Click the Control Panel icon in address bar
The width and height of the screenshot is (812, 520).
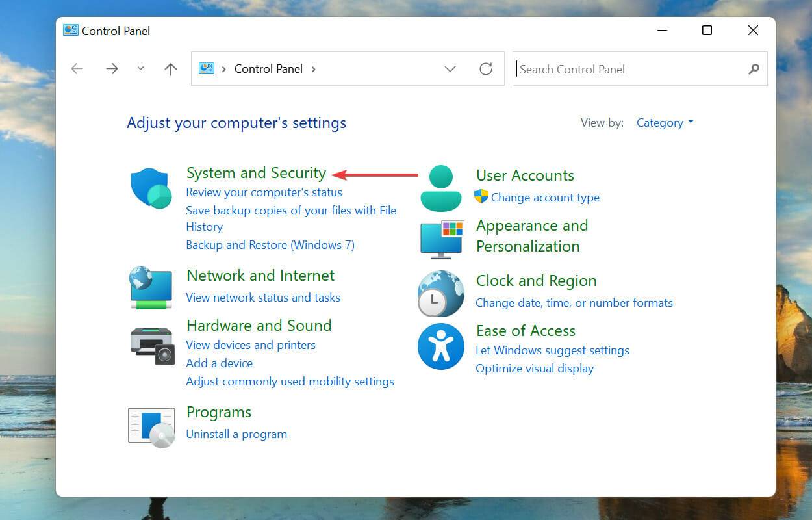pyautogui.click(x=206, y=68)
